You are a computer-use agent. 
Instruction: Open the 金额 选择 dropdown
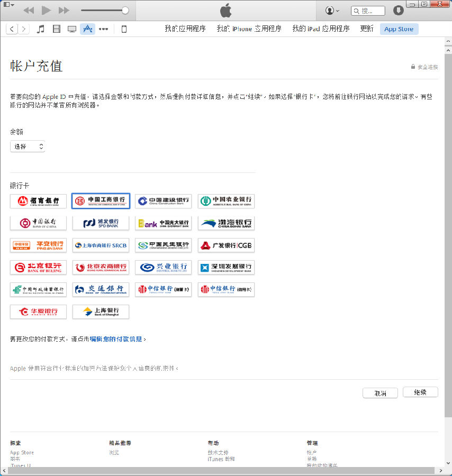(x=28, y=147)
